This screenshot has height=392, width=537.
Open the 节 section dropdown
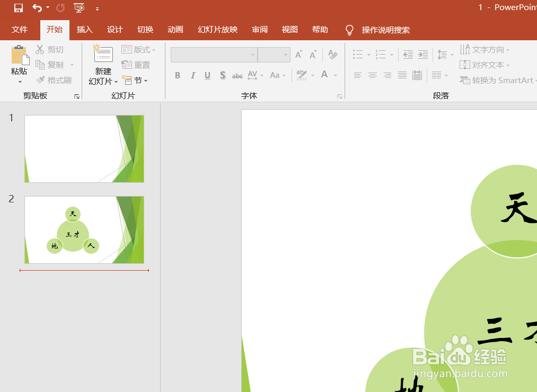135,81
